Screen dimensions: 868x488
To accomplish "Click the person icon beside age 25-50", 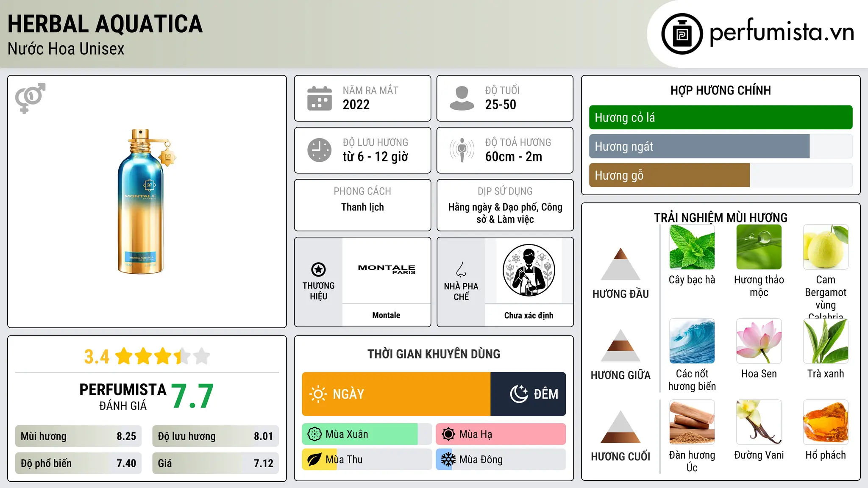I will click(462, 98).
